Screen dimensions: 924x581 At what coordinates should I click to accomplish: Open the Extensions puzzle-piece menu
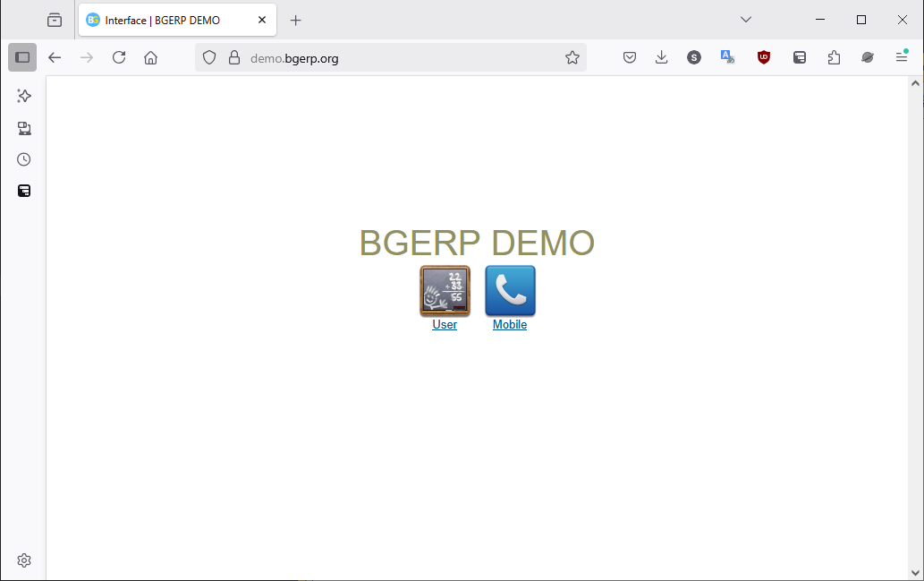tap(834, 57)
